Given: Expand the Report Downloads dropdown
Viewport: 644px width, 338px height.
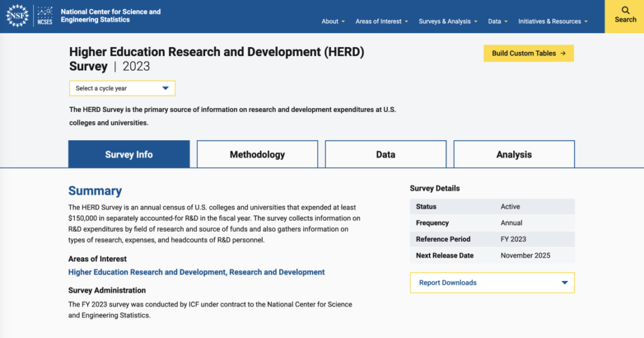Looking at the screenshot, I should click(x=492, y=283).
